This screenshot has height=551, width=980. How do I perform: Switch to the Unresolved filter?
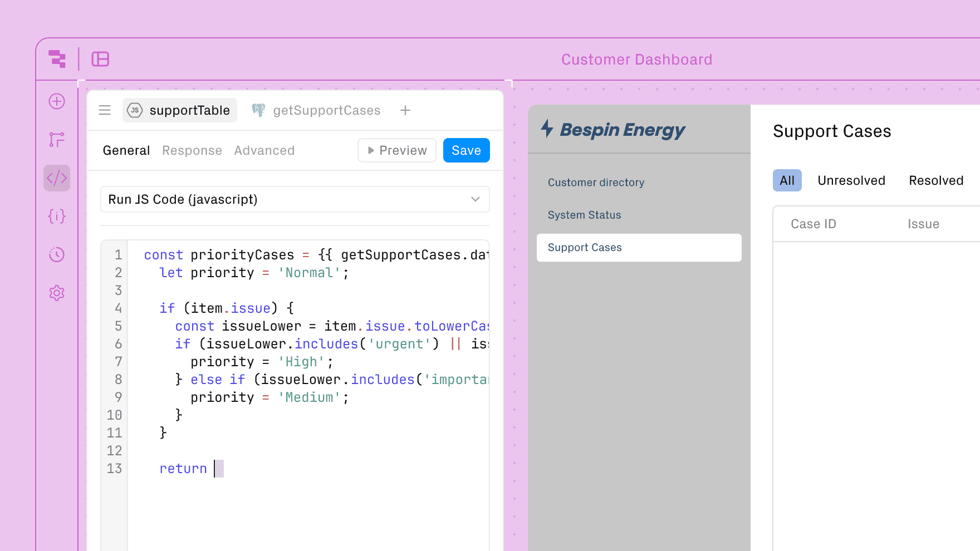[x=851, y=180]
